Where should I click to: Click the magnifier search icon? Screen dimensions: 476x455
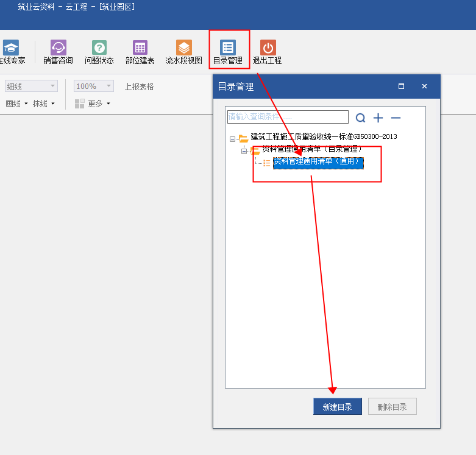360,118
